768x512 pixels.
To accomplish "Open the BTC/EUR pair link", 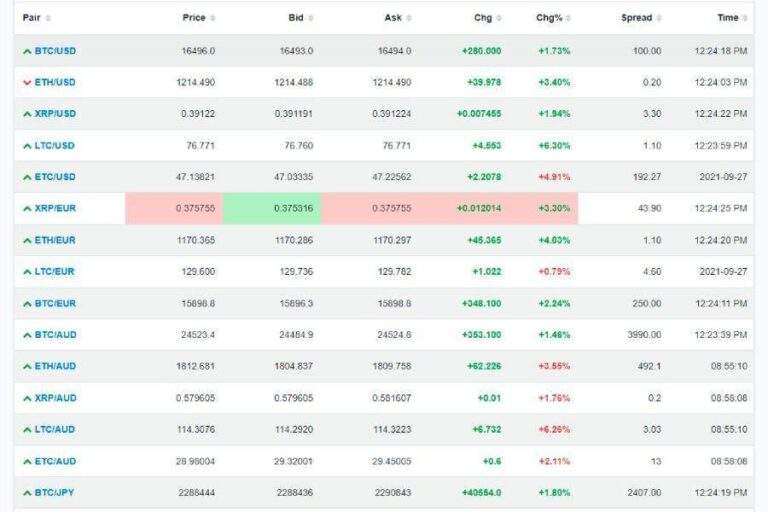I will 55,303.
